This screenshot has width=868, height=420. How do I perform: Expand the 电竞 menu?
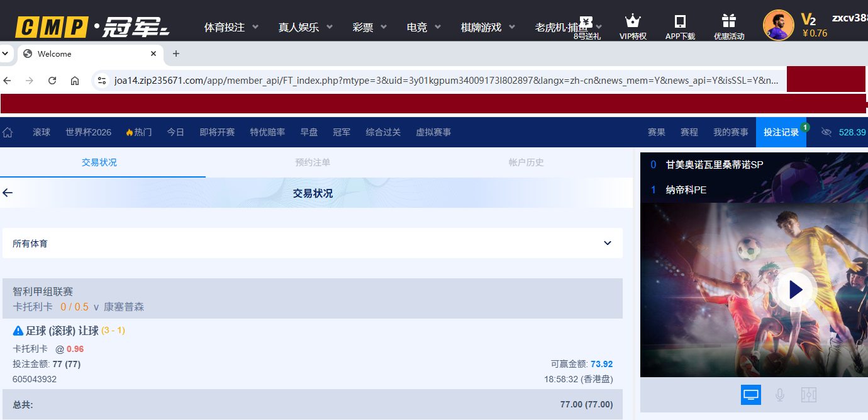tap(424, 27)
